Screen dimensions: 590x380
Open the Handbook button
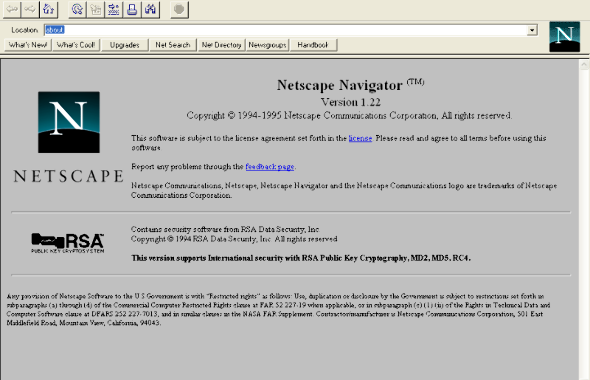click(313, 45)
